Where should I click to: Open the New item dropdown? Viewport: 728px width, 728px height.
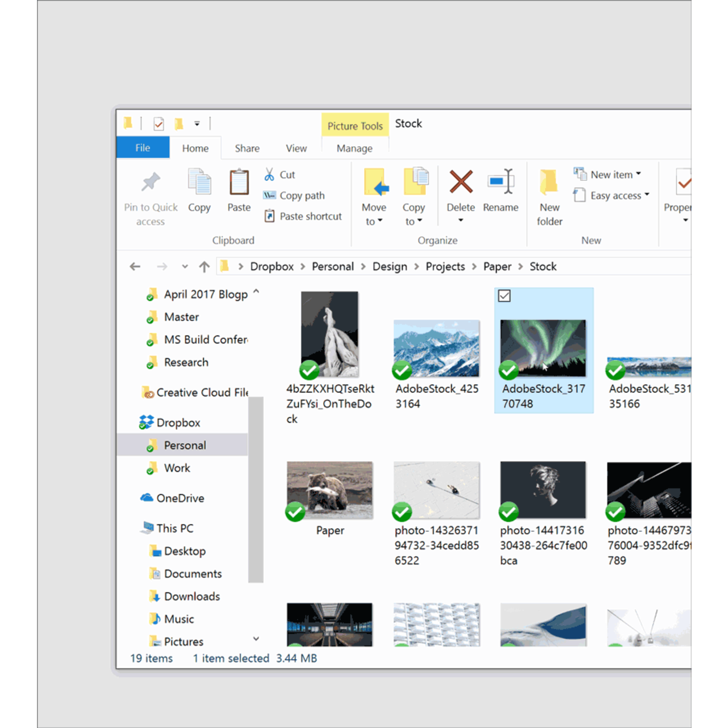(611, 175)
